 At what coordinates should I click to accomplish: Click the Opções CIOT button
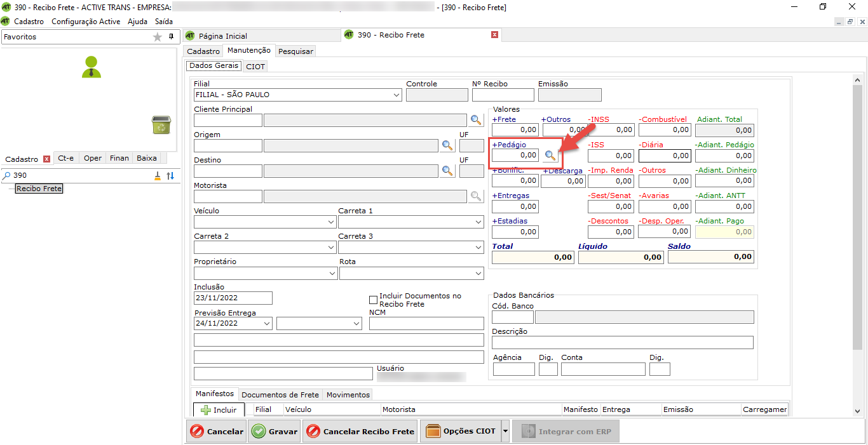coord(460,431)
